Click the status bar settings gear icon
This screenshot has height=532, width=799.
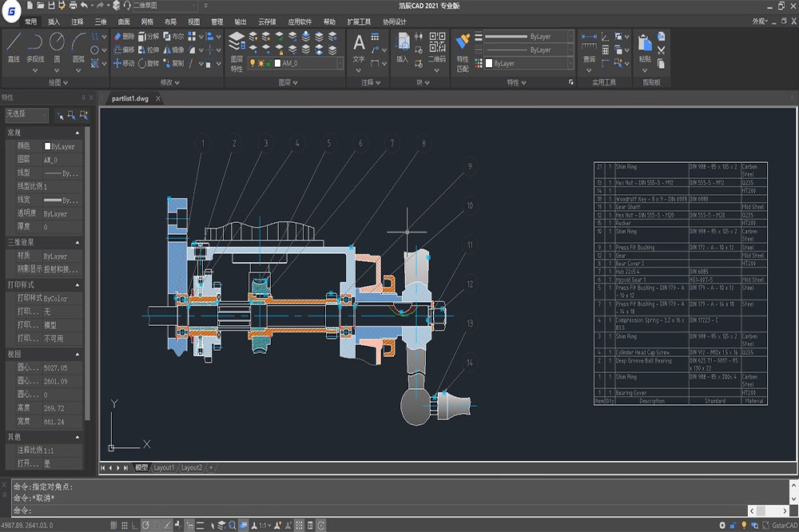[722, 526]
